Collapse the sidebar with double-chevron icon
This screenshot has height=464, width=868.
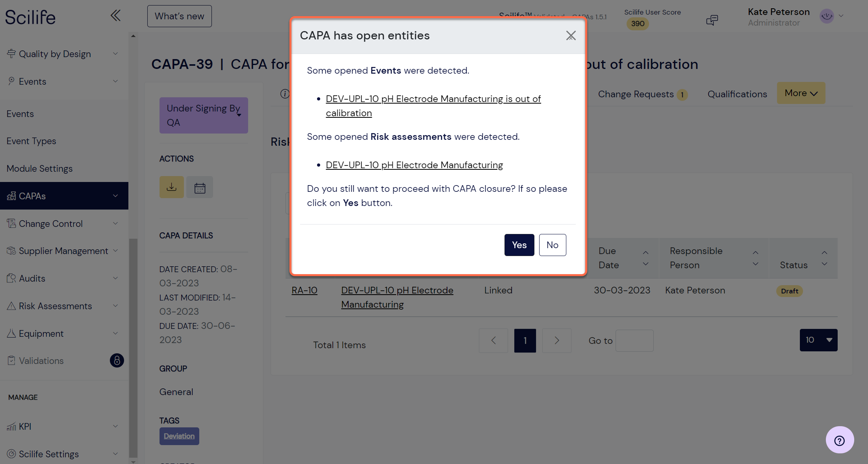click(x=115, y=16)
